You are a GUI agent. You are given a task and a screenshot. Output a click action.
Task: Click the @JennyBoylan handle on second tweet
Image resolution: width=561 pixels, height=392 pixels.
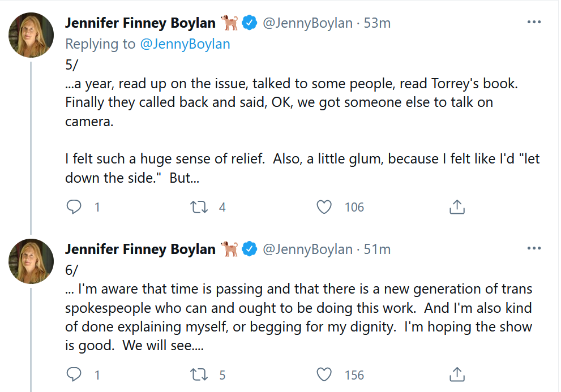point(306,249)
